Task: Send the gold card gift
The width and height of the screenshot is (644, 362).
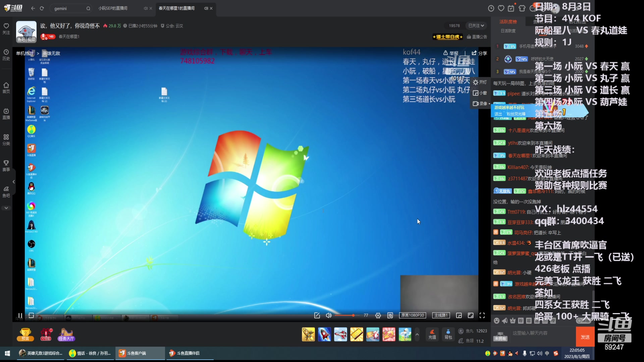Action: (357, 335)
